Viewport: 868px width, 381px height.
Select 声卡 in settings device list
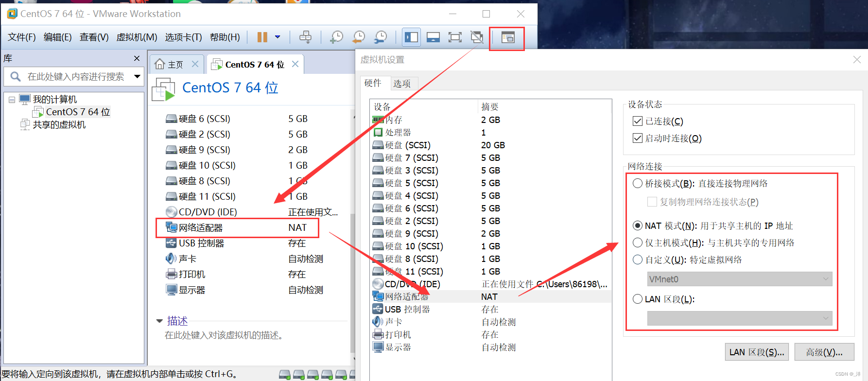pos(490,322)
